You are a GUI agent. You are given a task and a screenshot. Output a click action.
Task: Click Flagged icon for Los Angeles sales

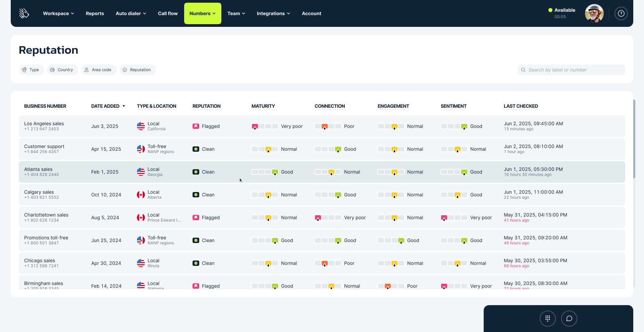pyautogui.click(x=196, y=126)
